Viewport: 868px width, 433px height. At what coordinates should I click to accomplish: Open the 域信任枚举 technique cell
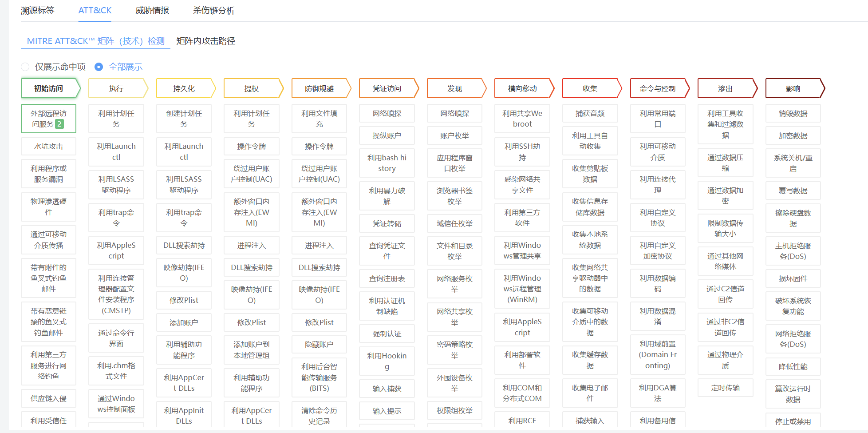(454, 224)
